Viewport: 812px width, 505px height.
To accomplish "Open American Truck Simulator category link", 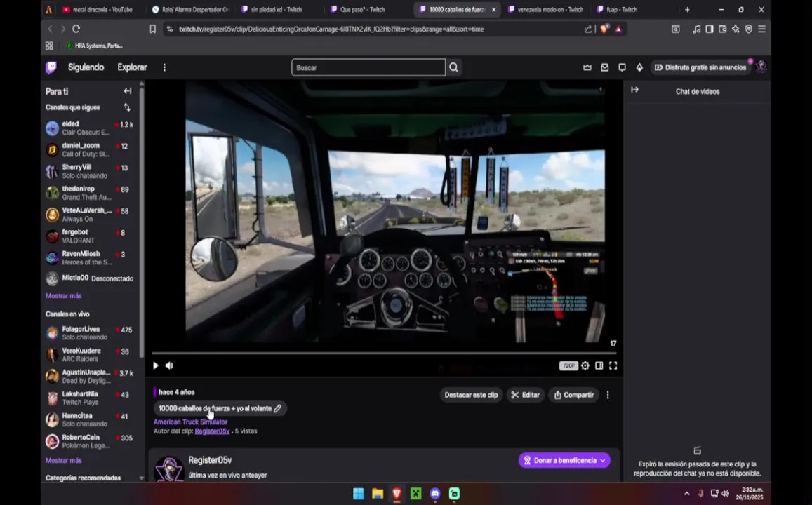I will pyautogui.click(x=191, y=422).
